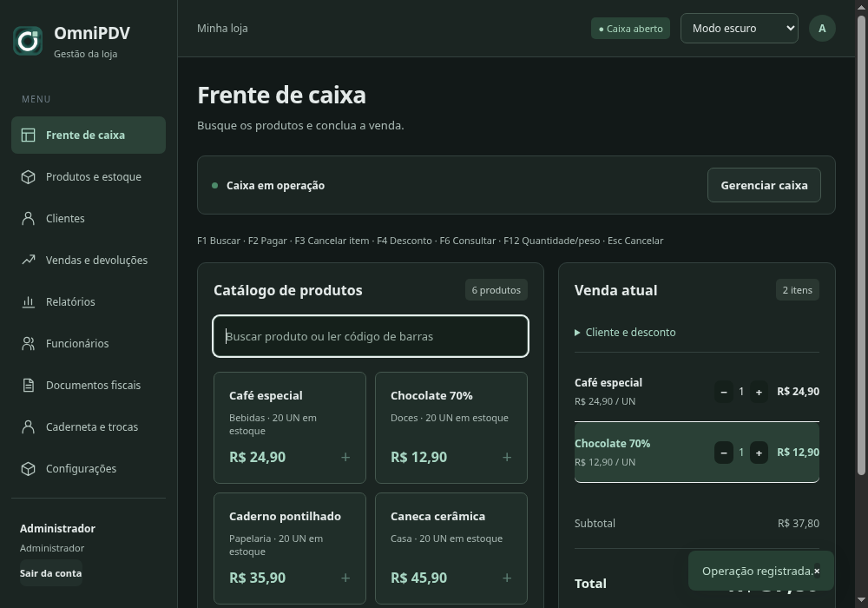Click the Produtos e estoque box icon

[x=29, y=176]
